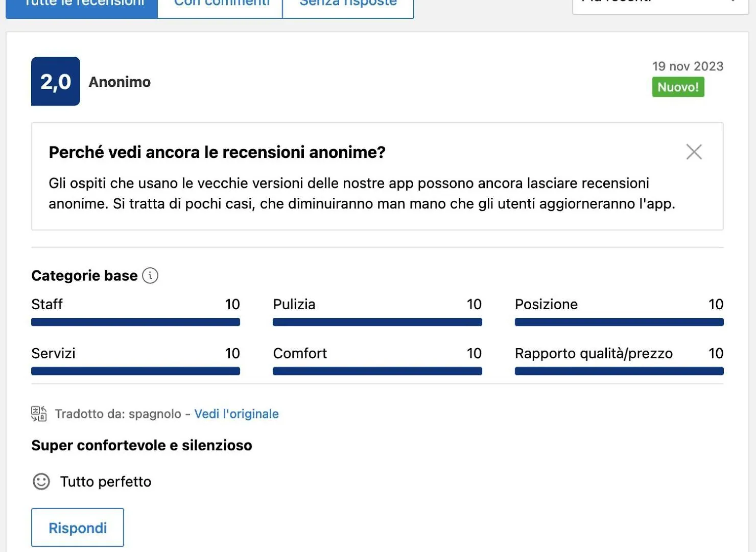Switch to Senza risposte tab
The height and width of the screenshot is (552, 756).
pos(348,5)
